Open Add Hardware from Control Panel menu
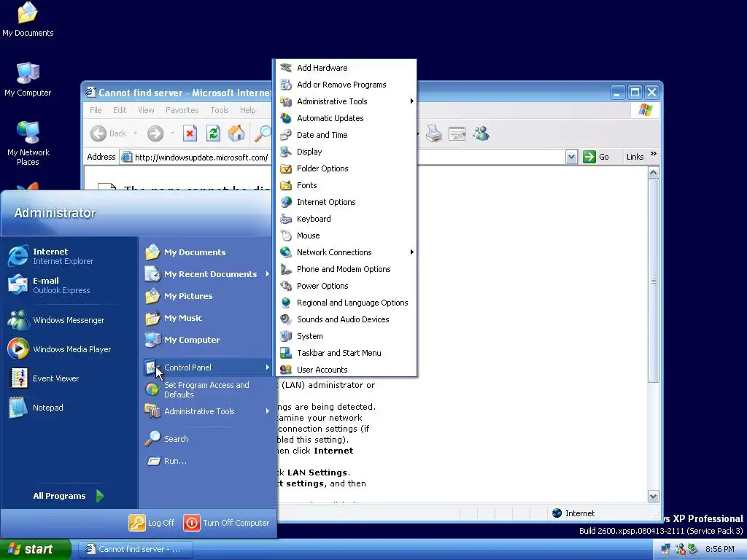Viewport: 747px width, 560px height. tap(346, 68)
